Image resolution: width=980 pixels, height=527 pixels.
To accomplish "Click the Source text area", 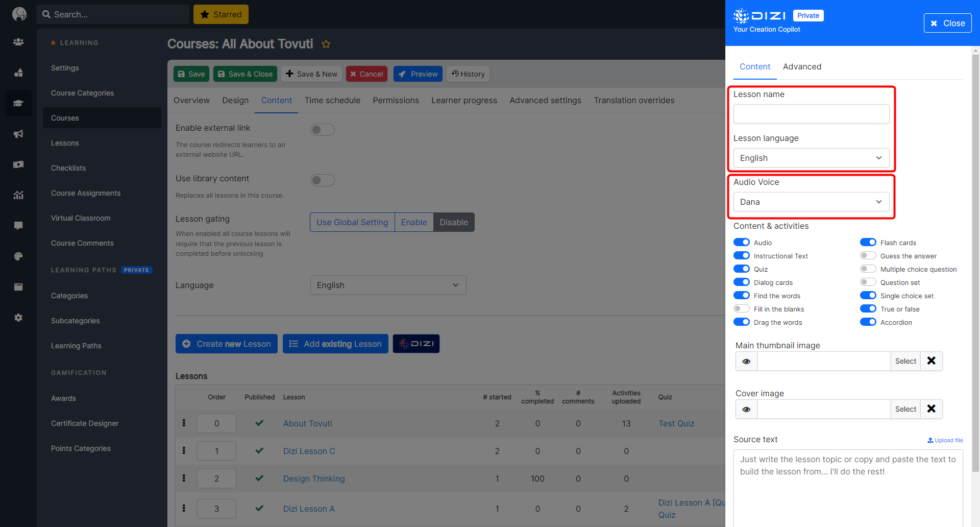I will [848, 488].
